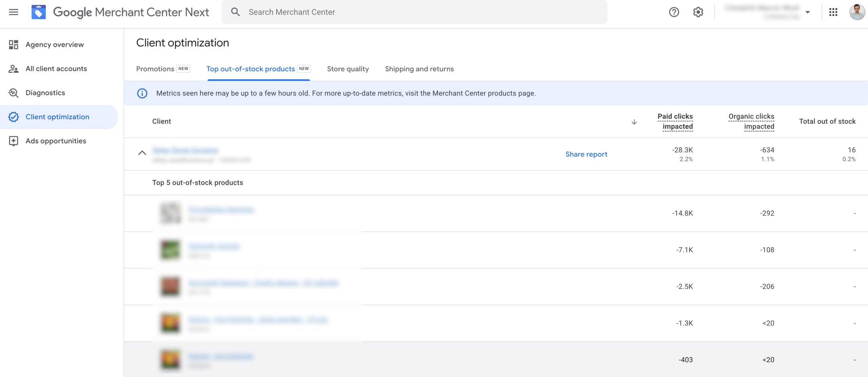The height and width of the screenshot is (377, 868).
Task: Open the Shipping and returns tab
Action: coord(419,69)
